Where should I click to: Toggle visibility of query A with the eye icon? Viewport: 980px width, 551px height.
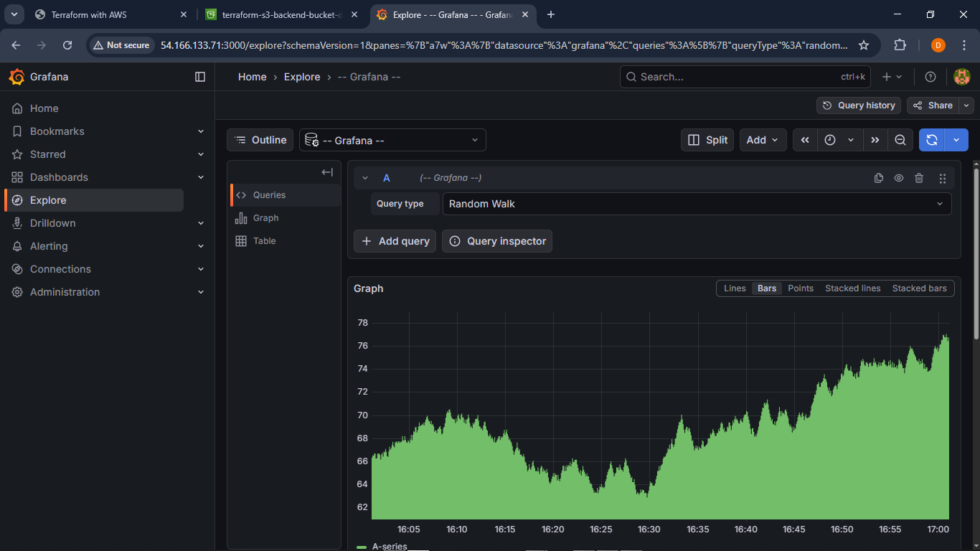point(898,179)
